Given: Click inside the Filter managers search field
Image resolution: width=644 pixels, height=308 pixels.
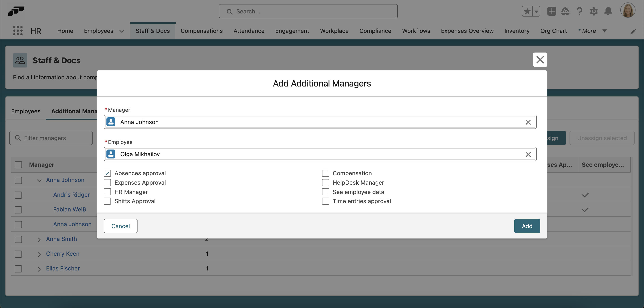Looking at the screenshot, I should pos(51,138).
